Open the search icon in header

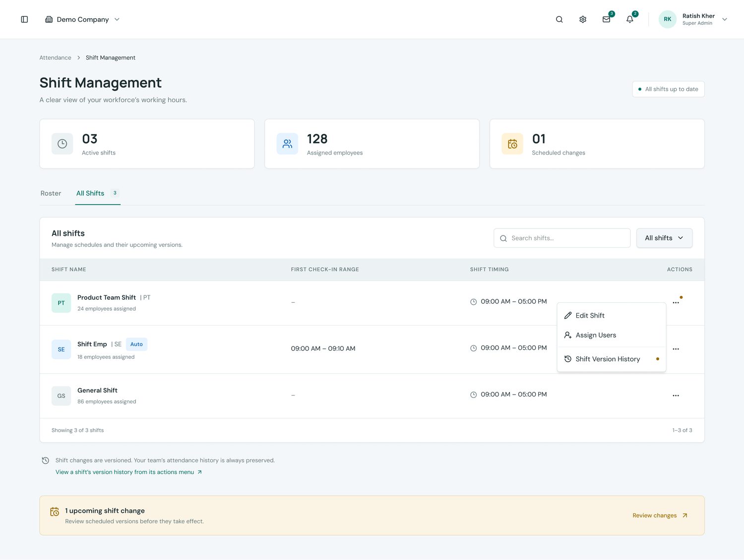(x=559, y=19)
